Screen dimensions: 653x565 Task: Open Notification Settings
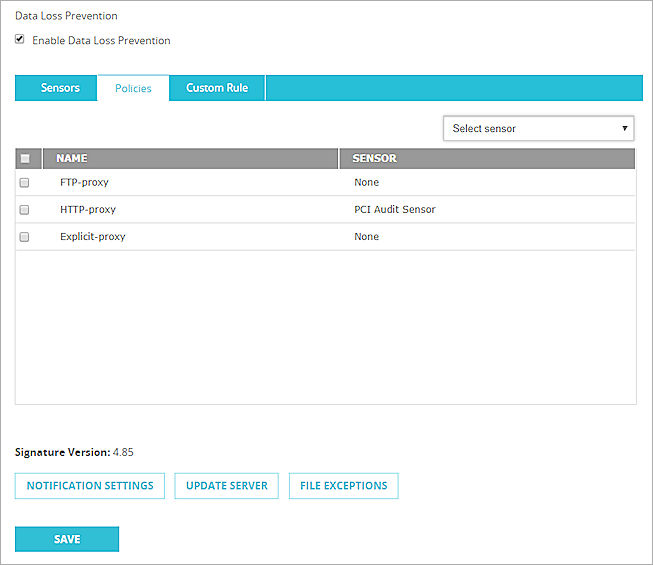coord(90,486)
